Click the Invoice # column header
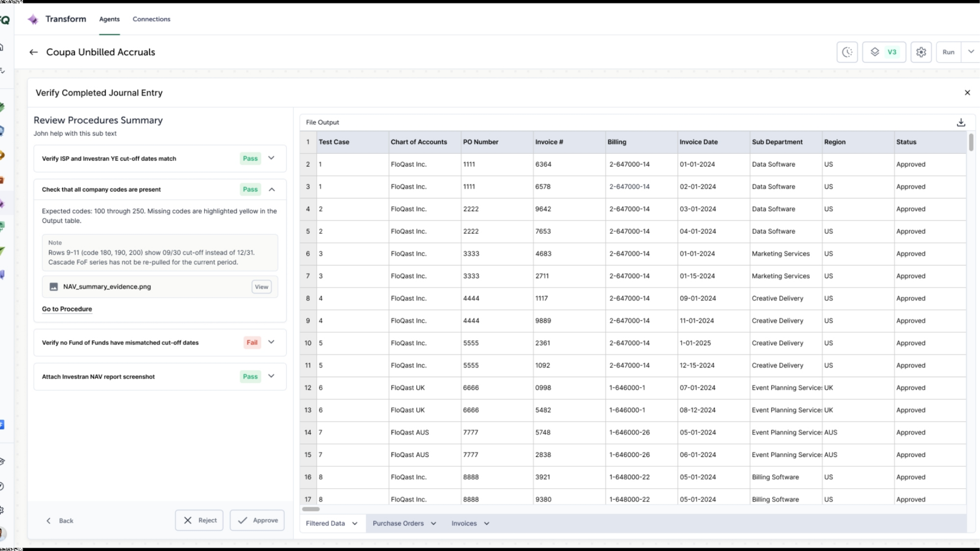This screenshot has width=980, height=551. [569, 142]
